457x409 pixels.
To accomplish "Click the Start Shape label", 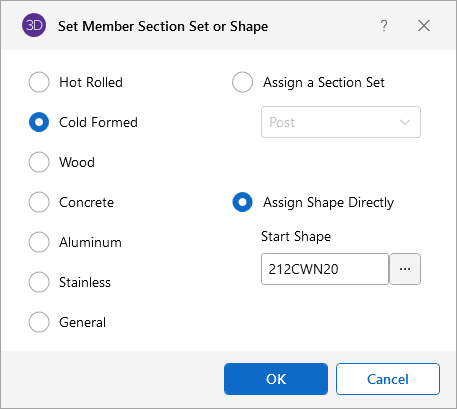I will click(296, 236).
